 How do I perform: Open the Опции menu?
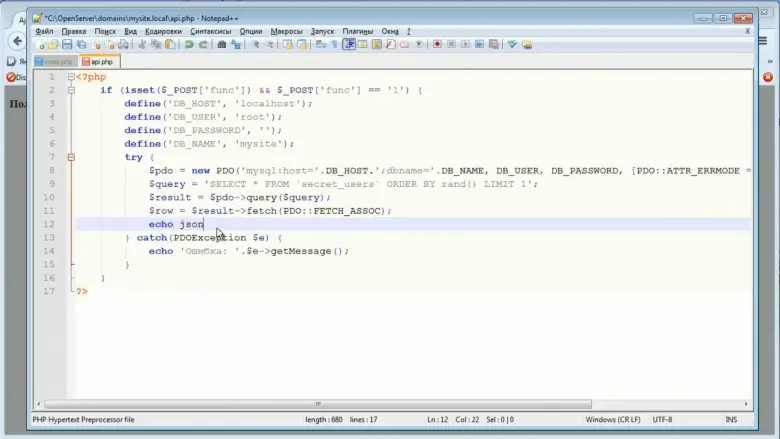[x=251, y=31]
